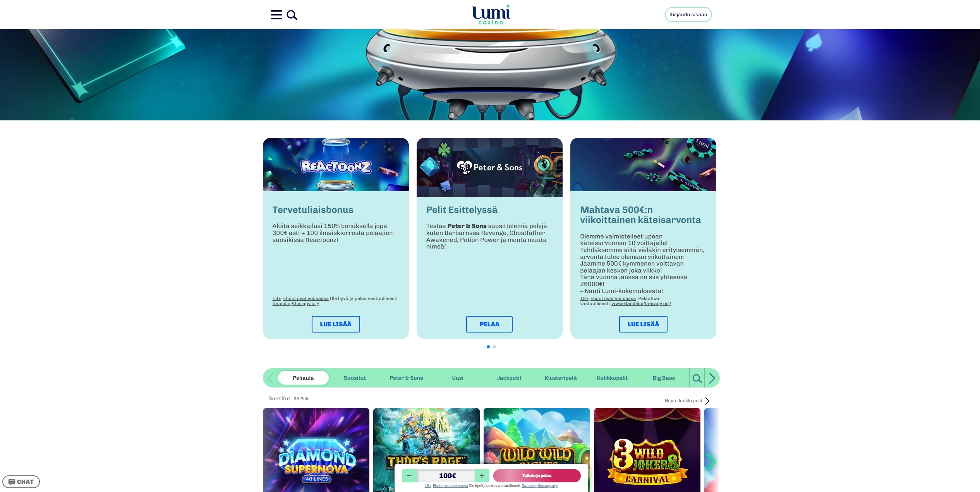980x492 pixels.
Task: Show next games with green arrow
Action: 711,461
